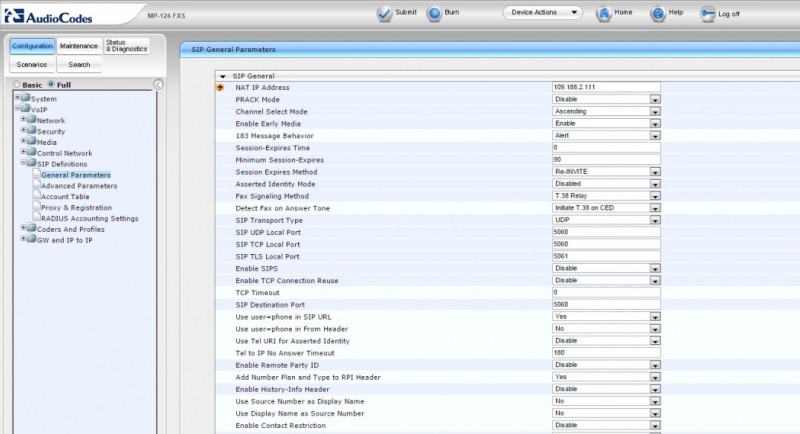
Task: Expand the System tree node
Action: (x=17, y=97)
